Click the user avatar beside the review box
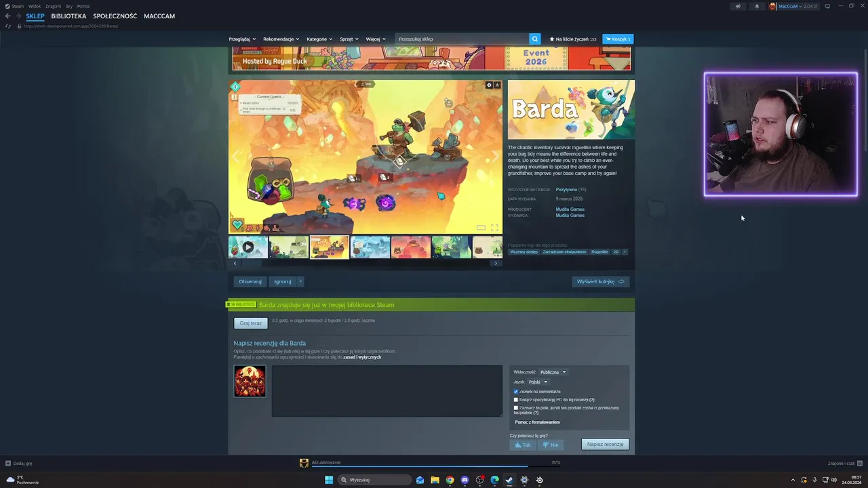Screen dimensions: 868x488 coord(250,381)
